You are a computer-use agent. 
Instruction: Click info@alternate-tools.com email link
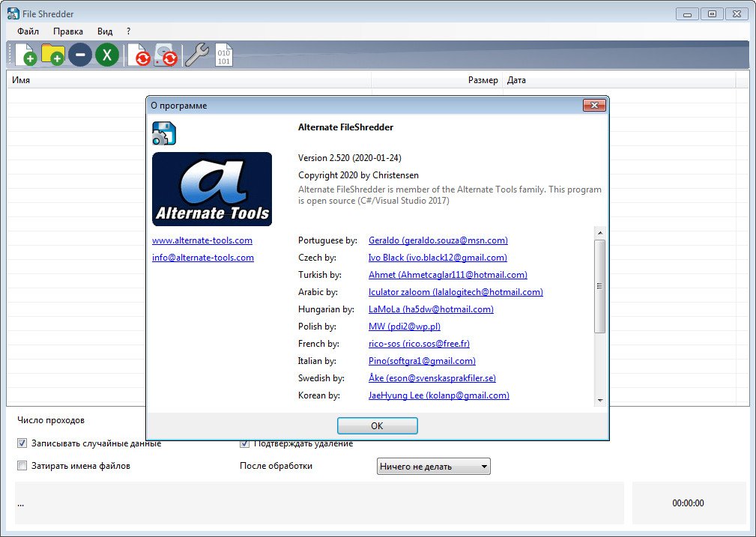203,258
